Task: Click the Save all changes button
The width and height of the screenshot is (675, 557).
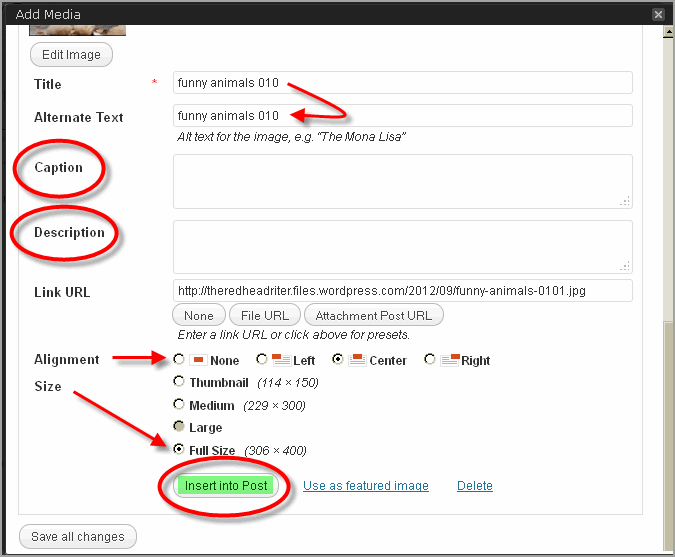Action: tap(78, 536)
